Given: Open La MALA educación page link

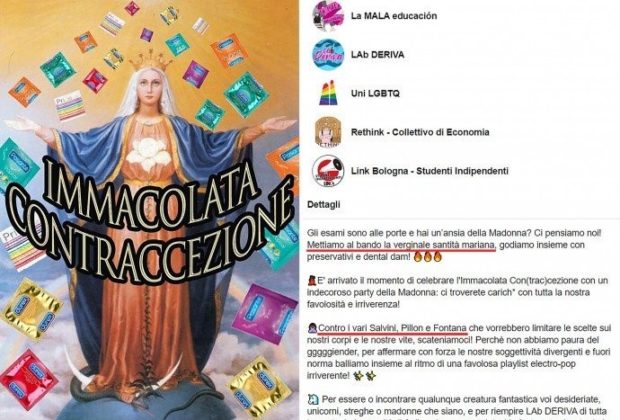Looking at the screenshot, I should [x=394, y=16].
